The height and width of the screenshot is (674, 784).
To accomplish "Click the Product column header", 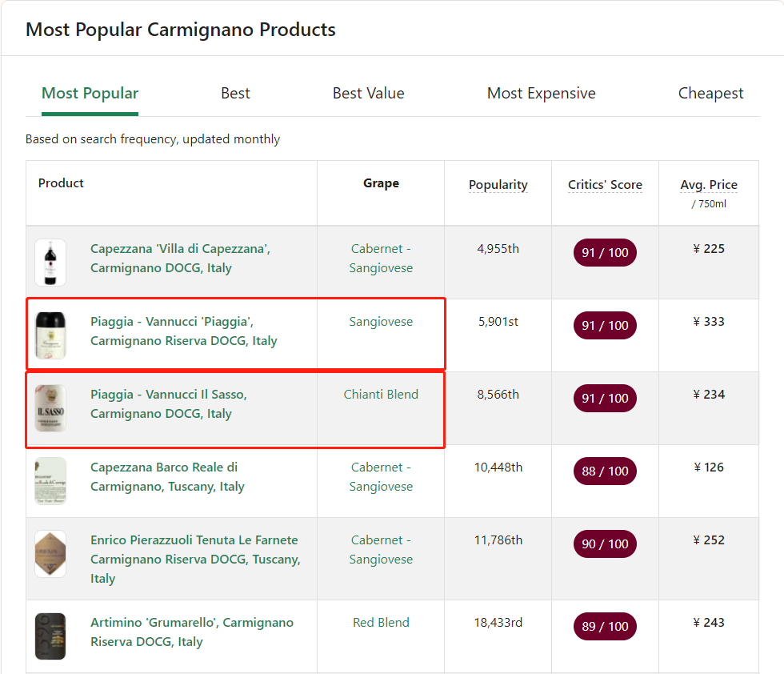I will tap(61, 183).
